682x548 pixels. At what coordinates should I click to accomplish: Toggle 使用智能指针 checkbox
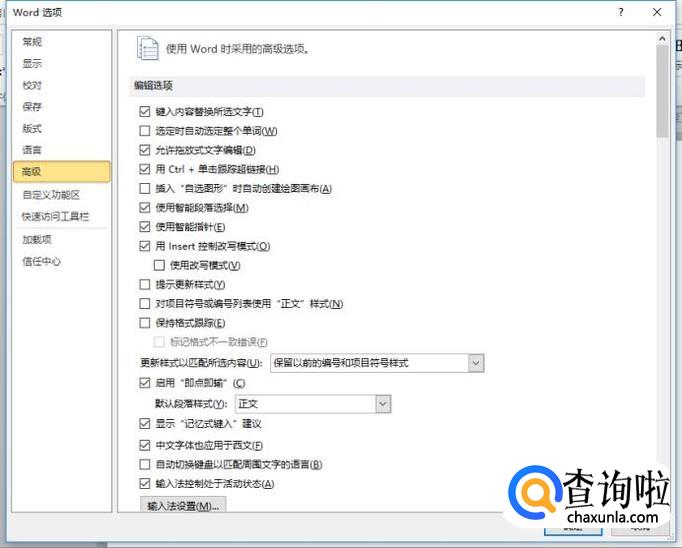(145, 227)
